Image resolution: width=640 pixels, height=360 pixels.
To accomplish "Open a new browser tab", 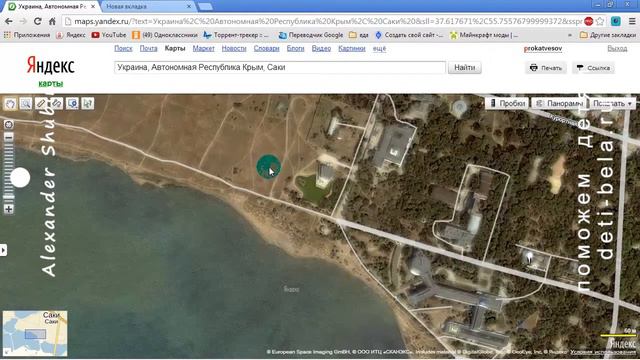I will [x=205, y=7].
